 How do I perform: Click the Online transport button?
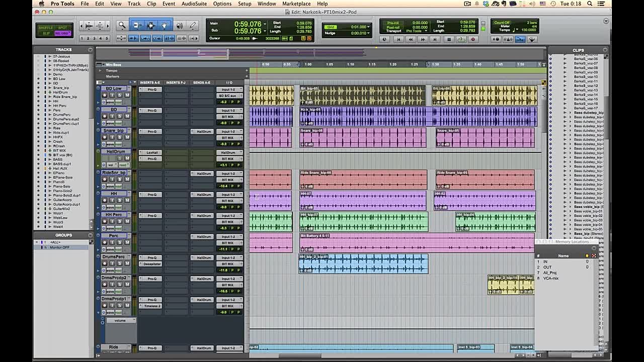[x=385, y=39]
